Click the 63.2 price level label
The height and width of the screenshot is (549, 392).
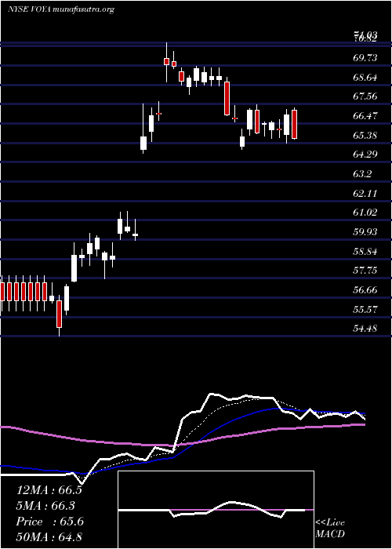(x=362, y=173)
